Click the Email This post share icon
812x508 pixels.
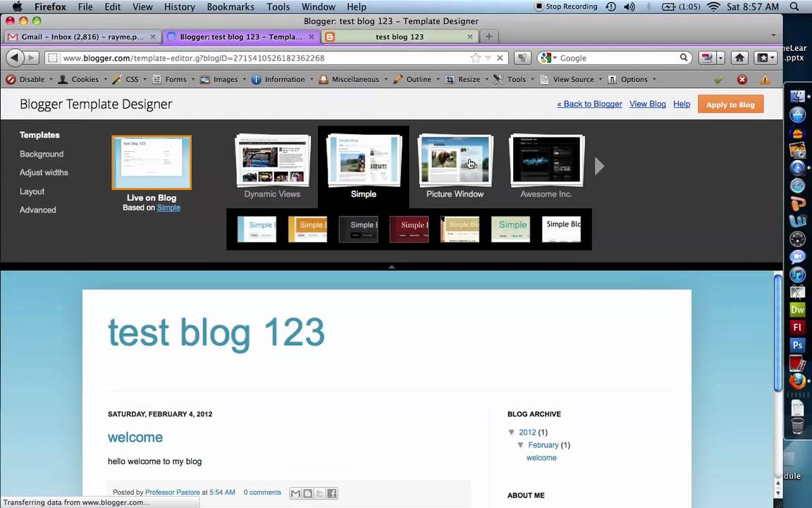click(295, 493)
